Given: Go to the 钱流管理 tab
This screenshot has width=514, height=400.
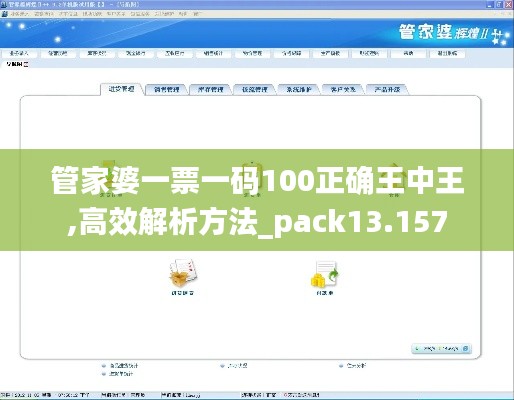Looking at the screenshot, I should (x=255, y=89).
